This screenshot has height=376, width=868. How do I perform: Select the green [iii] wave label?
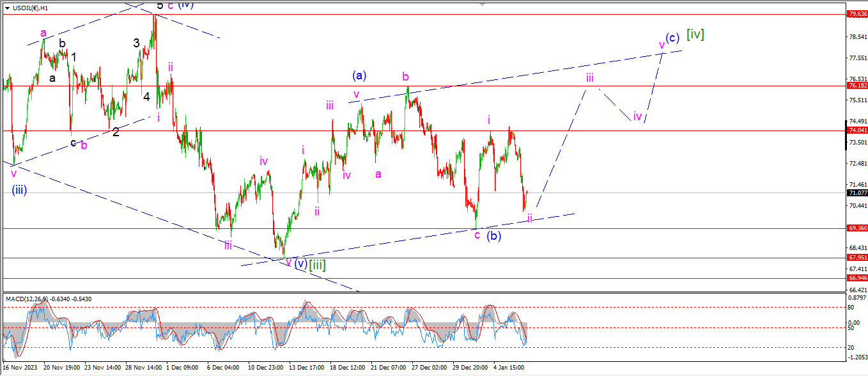click(317, 265)
